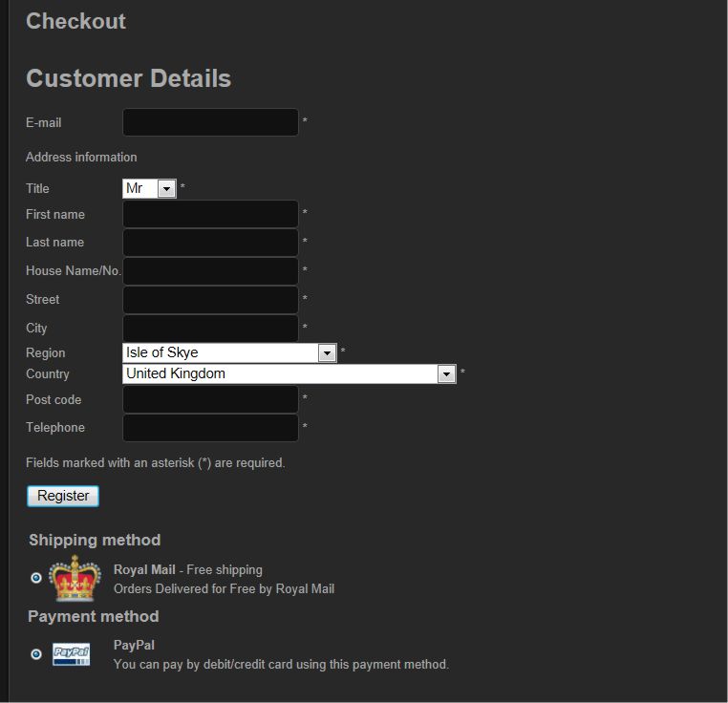This screenshot has width=728, height=703.
Task: Select the PayPal payment radio button
Action: 36,654
